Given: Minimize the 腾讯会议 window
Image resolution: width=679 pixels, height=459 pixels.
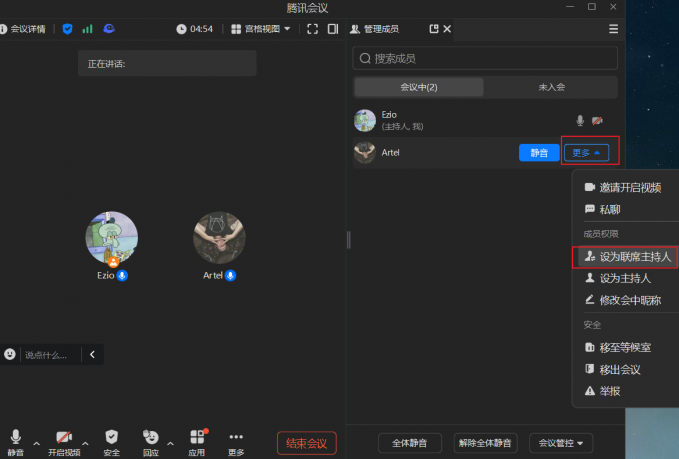Looking at the screenshot, I should (570, 6).
